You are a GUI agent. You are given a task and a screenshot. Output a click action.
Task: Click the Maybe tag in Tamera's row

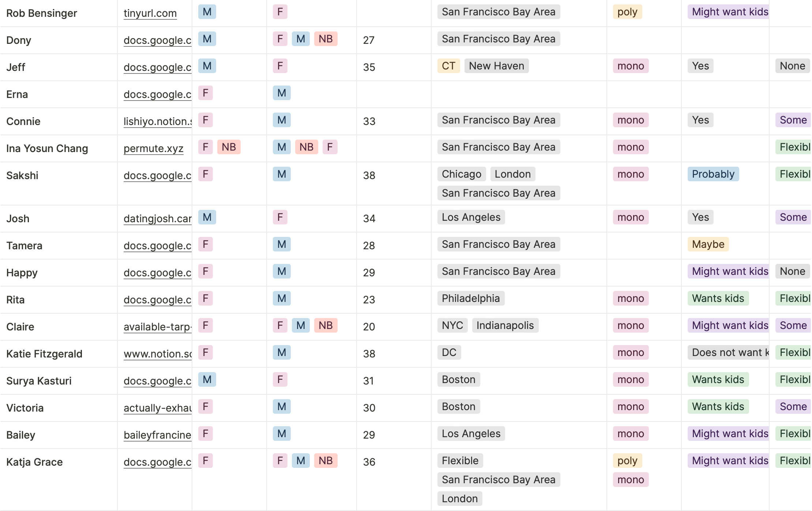point(708,244)
